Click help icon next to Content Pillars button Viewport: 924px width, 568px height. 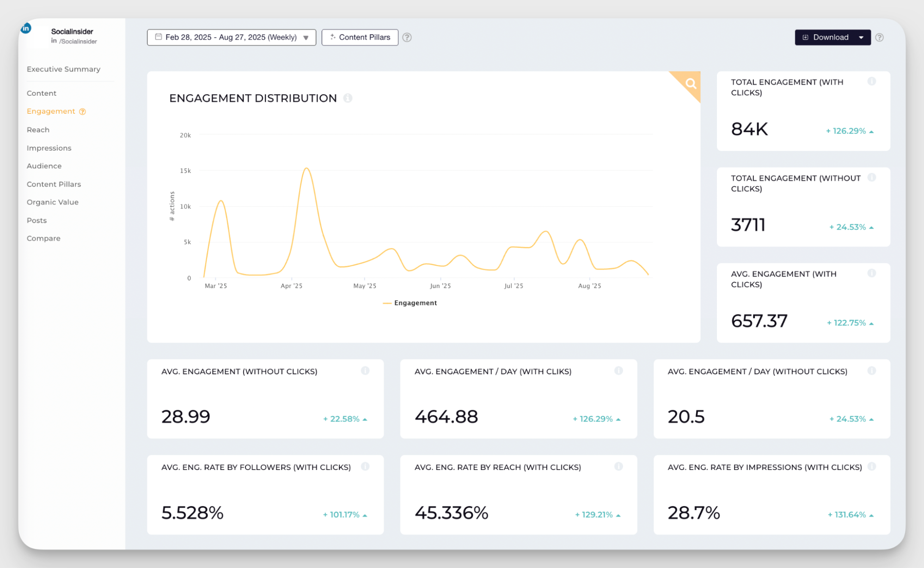point(407,37)
